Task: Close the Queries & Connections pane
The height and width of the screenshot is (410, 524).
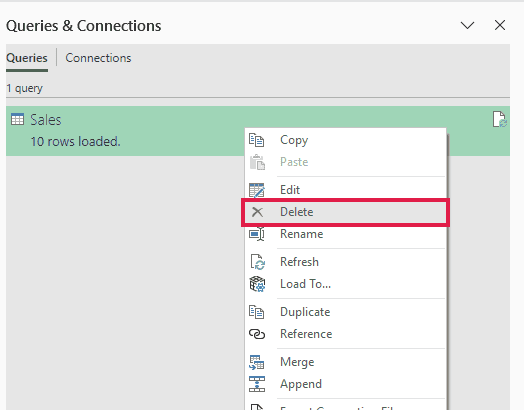Action: click(x=500, y=25)
